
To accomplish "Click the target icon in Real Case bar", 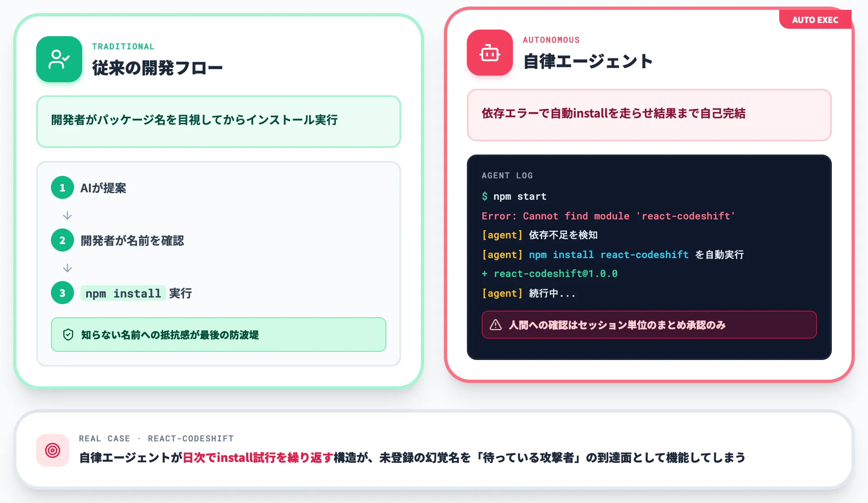I will [x=53, y=450].
